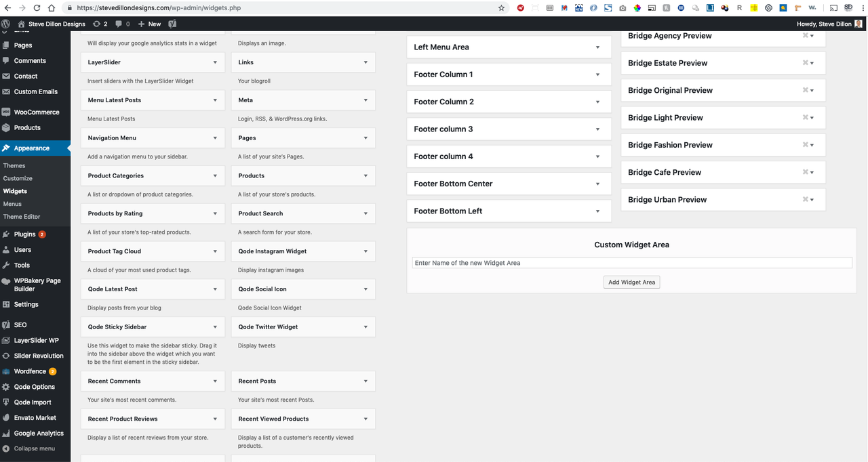Expand the Qode Instagram Widget
This screenshot has height=462, width=868.
coord(366,251)
